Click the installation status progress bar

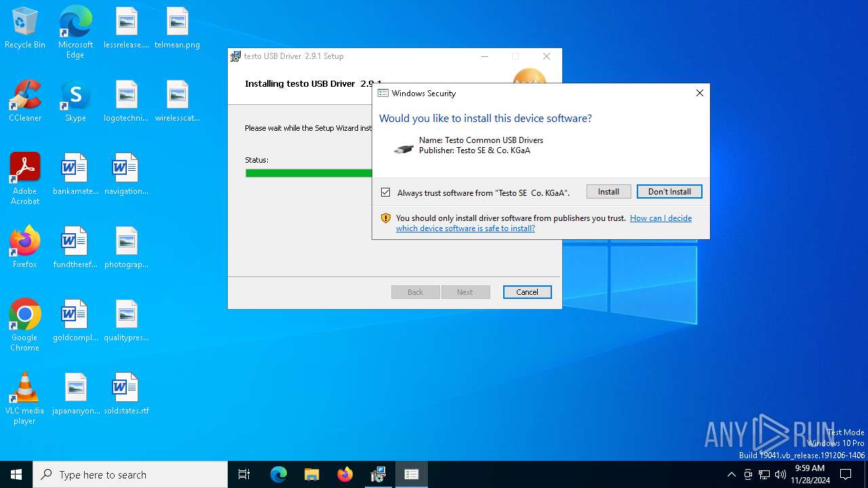(x=309, y=174)
